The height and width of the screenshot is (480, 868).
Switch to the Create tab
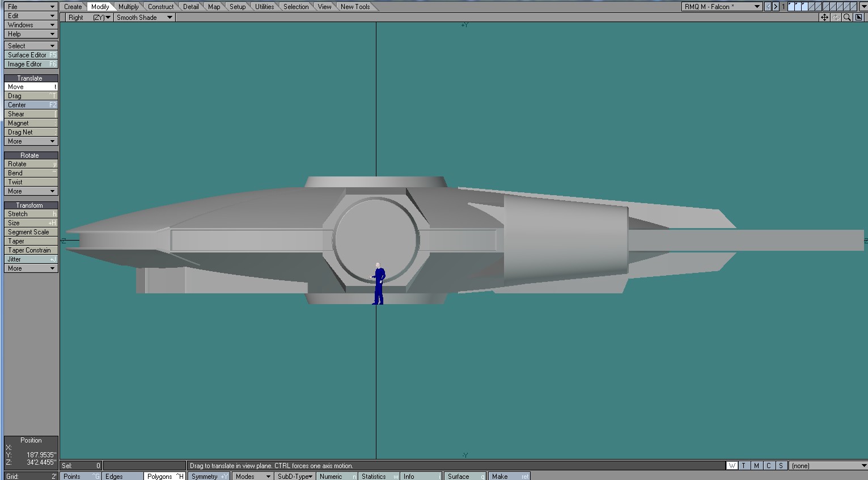coord(73,7)
